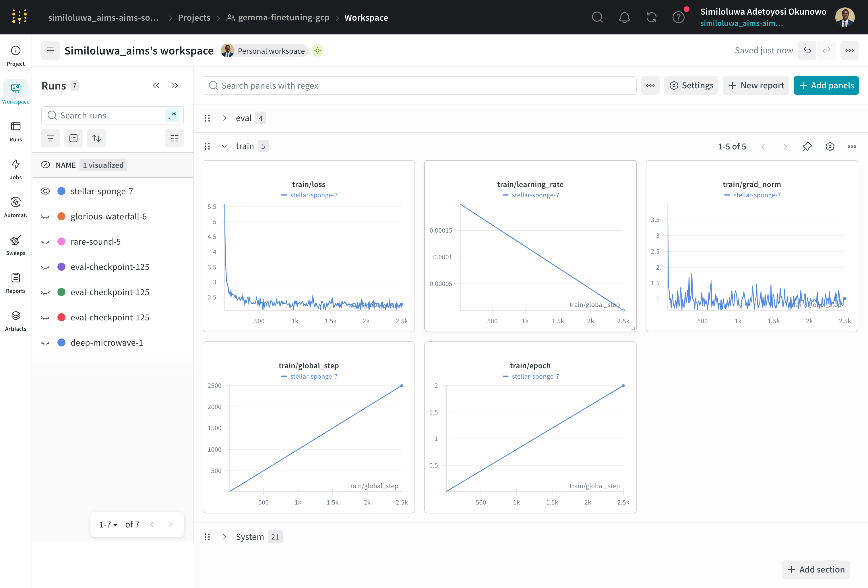868x588 pixels.
Task: Show the deep-microwave-1 run
Action: pyautogui.click(x=45, y=342)
